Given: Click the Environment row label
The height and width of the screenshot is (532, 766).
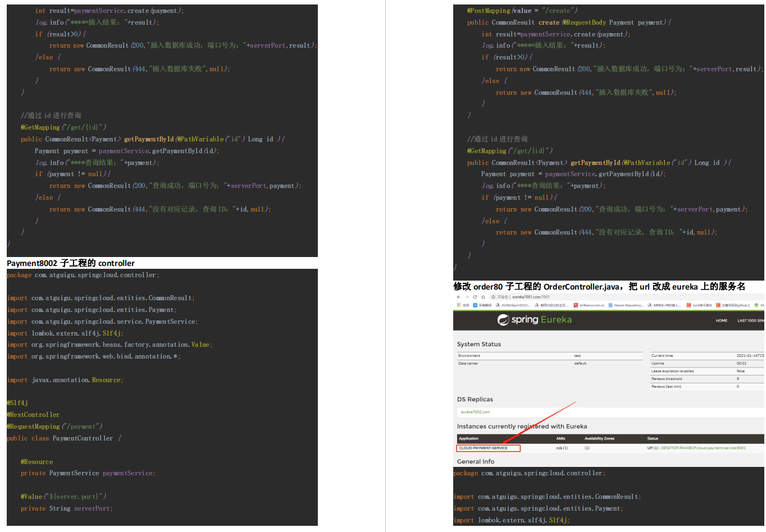Looking at the screenshot, I should tap(469, 356).
